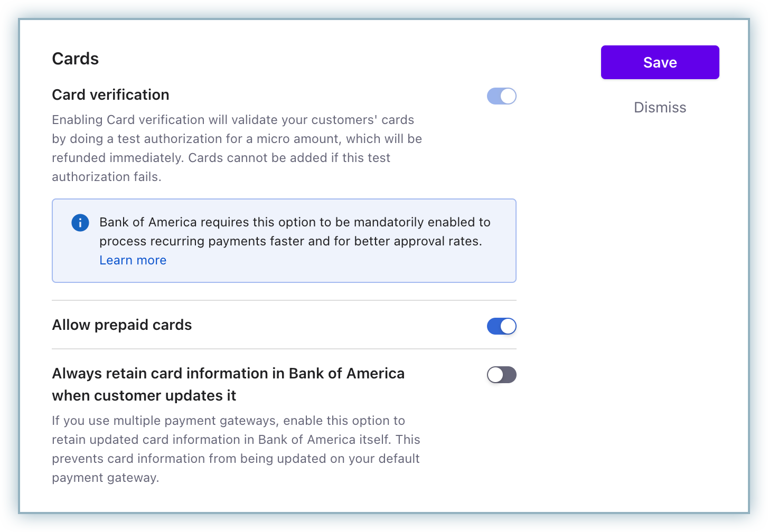Select the Card verification label

[x=111, y=95]
